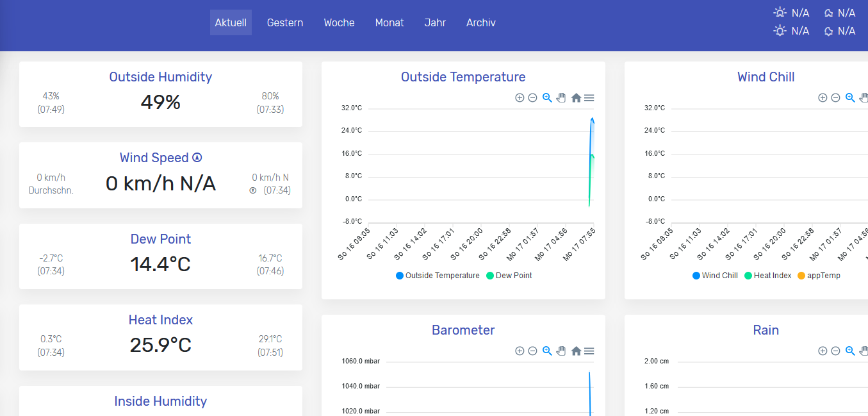868x416 pixels.
Task: Activate selection zoom on the Barometer chart
Action: click(547, 351)
